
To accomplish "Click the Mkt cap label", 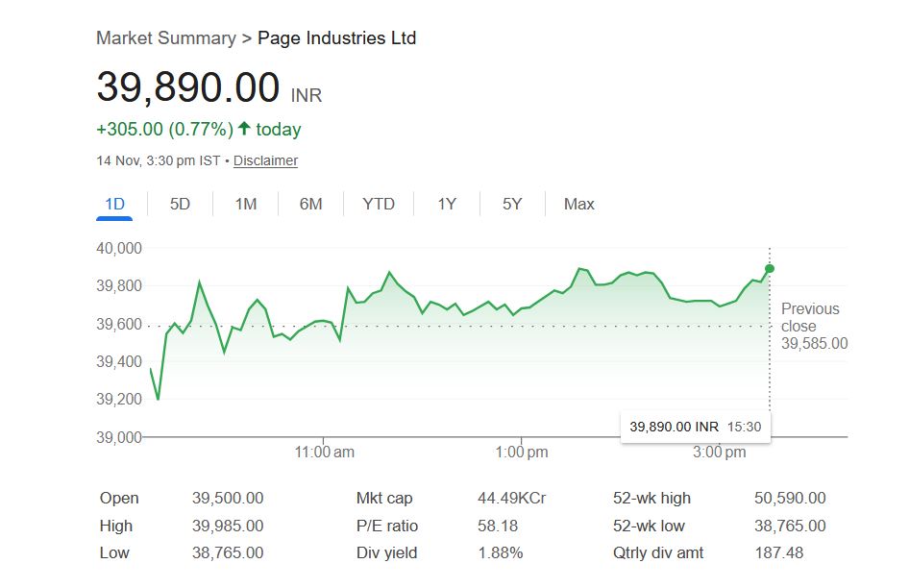I will [x=384, y=498].
